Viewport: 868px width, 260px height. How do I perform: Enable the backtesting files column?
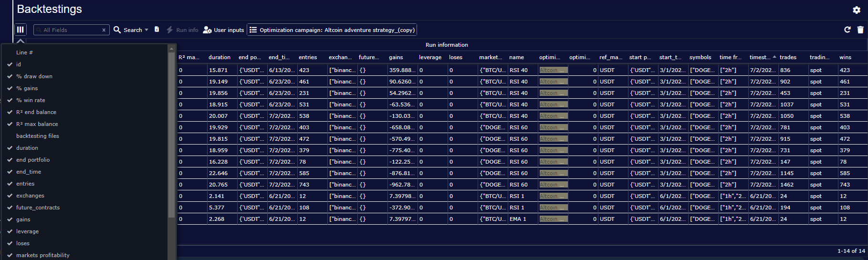[38, 136]
